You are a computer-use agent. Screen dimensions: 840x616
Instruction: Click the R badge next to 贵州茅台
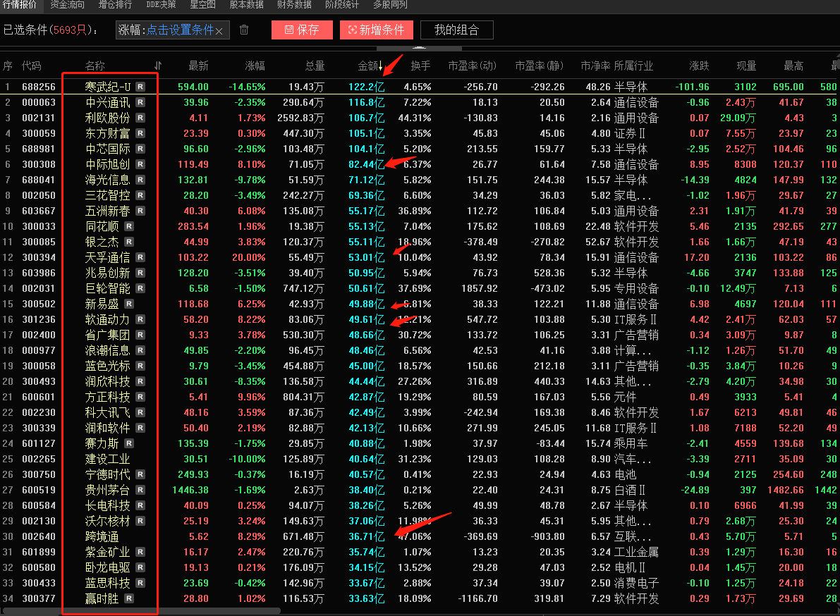tap(140, 491)
